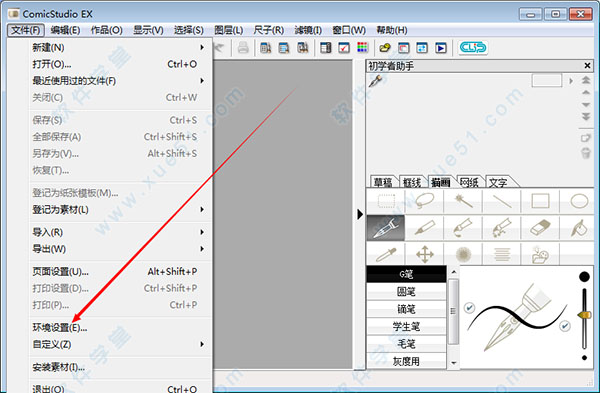
Task: Select 圆笔 from the pen list
Action: (406, 292)
